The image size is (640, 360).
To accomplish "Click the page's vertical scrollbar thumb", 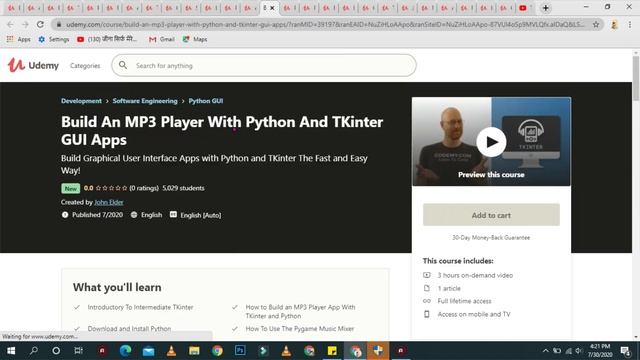I will click(x=636, y=78).
